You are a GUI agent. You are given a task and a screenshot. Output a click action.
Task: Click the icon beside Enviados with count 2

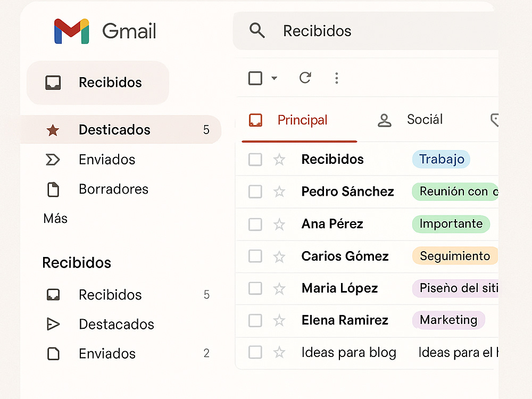tap(53, 354)
